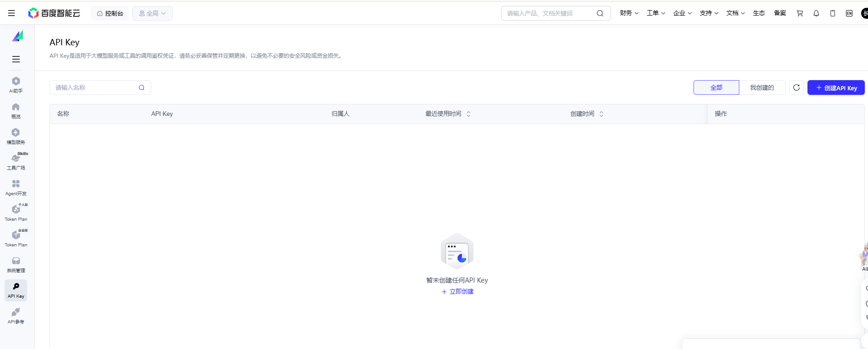Click the name search magnifier icon

(x=142, y=87)
